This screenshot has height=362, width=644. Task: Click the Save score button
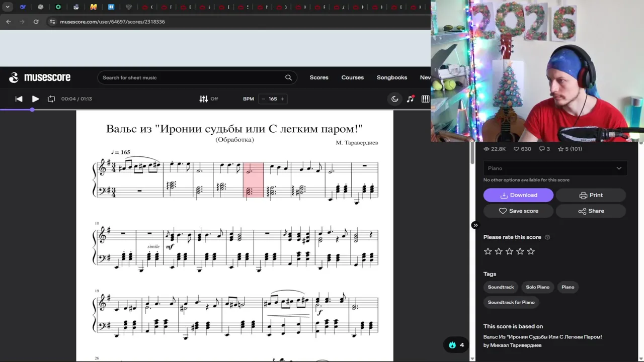point(518,211)
